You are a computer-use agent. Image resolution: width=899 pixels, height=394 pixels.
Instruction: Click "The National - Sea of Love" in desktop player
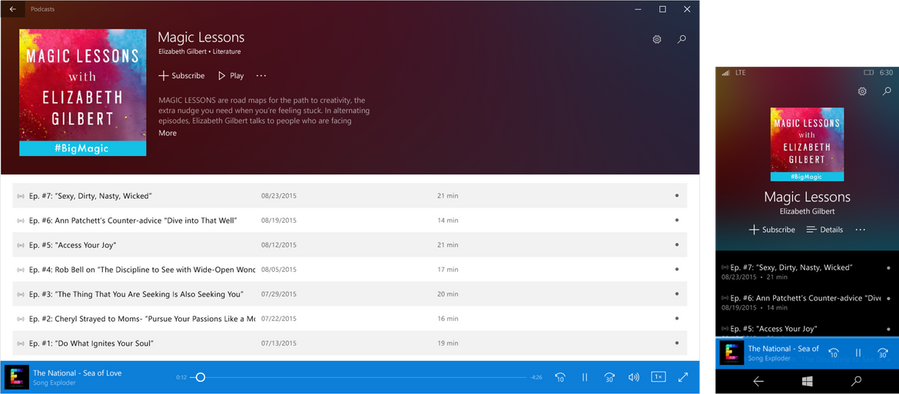pos(77,373)
